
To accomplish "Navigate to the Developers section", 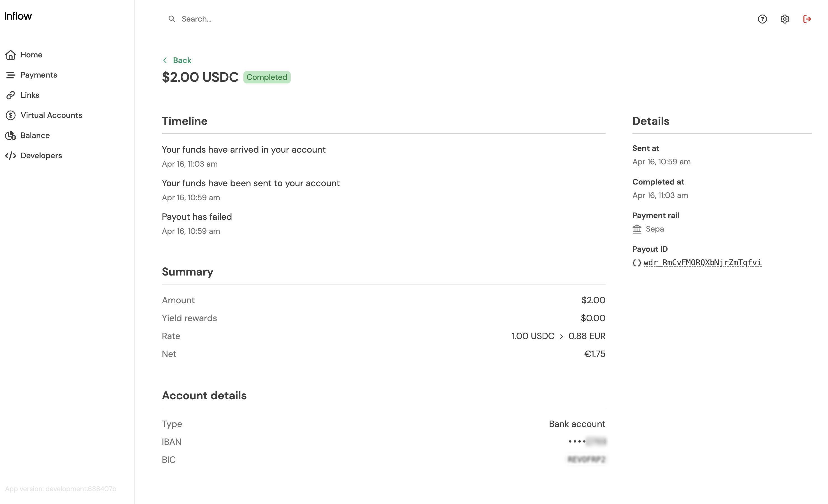I will (41, 156).
